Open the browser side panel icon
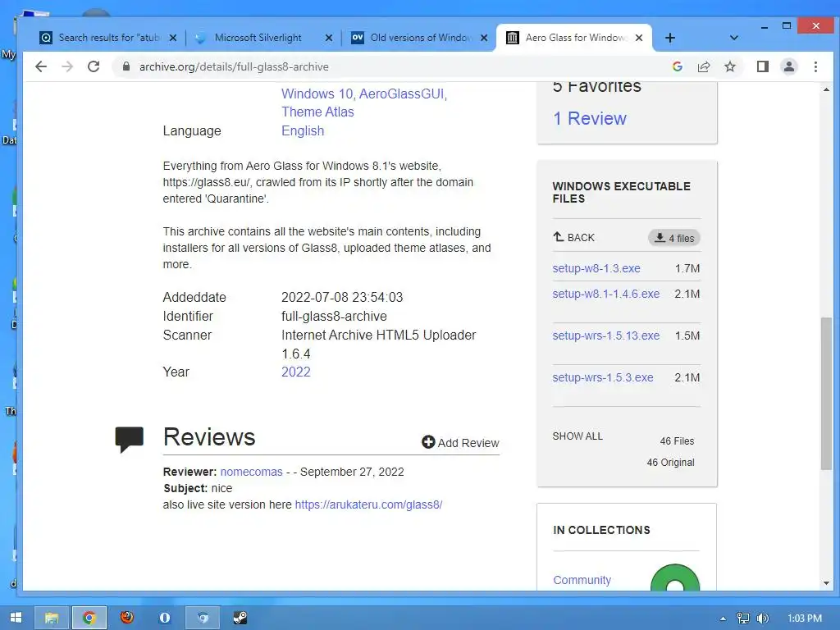This screenshot has width=840, height=630. pyautogui.click(x=762, y=66)
